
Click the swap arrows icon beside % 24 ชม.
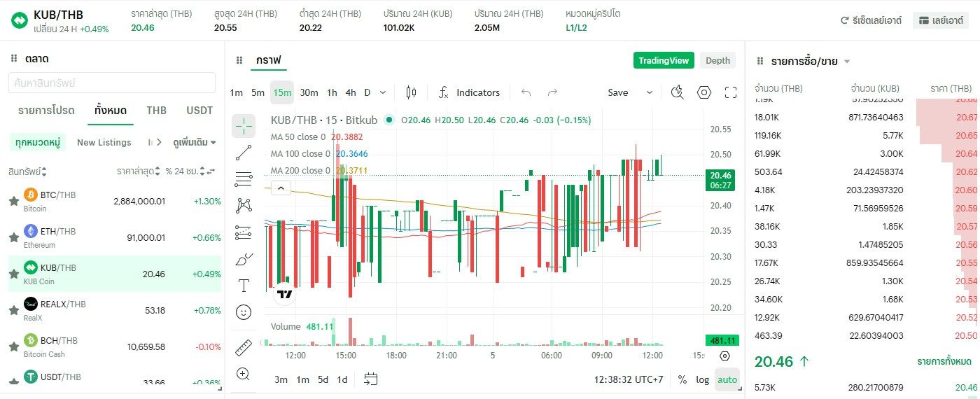coord(211,171)
